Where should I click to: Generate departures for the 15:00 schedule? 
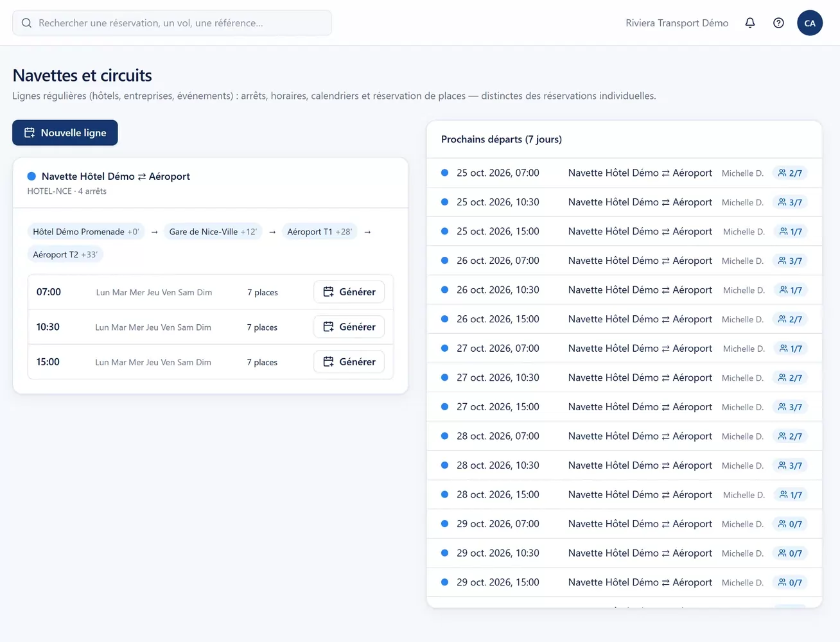pyautogui.click(x=349, y=361)
